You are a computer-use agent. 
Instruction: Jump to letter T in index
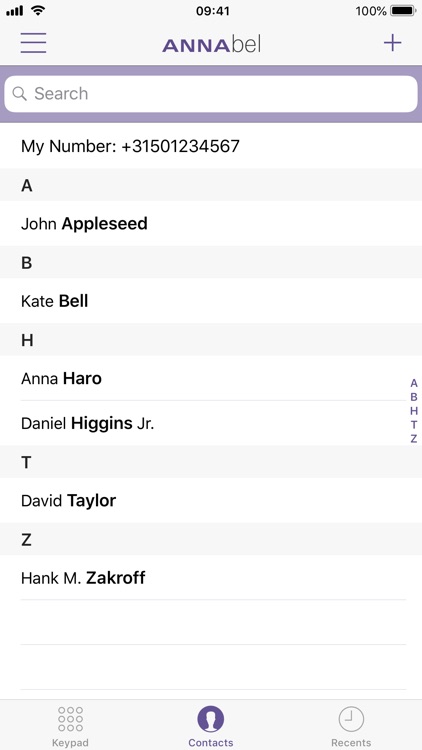click(414, 425)
